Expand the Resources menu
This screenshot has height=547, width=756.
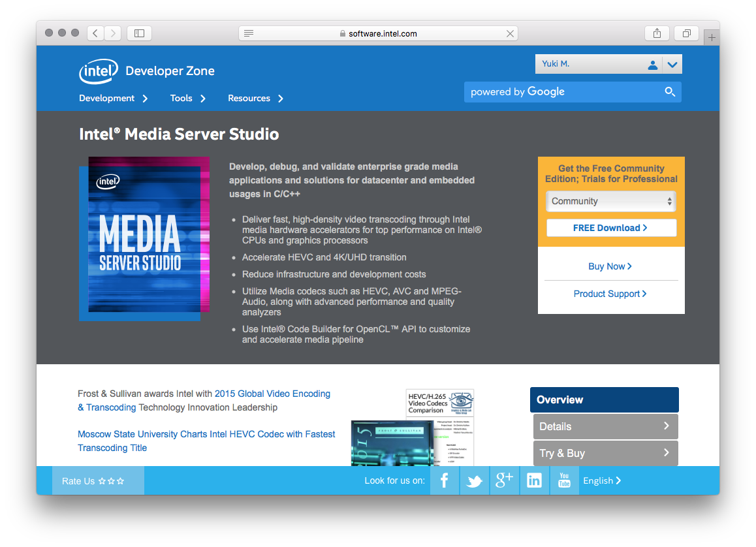255,99
